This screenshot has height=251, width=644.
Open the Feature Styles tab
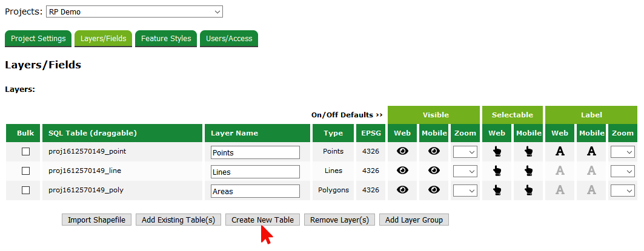tap(166, 39)
